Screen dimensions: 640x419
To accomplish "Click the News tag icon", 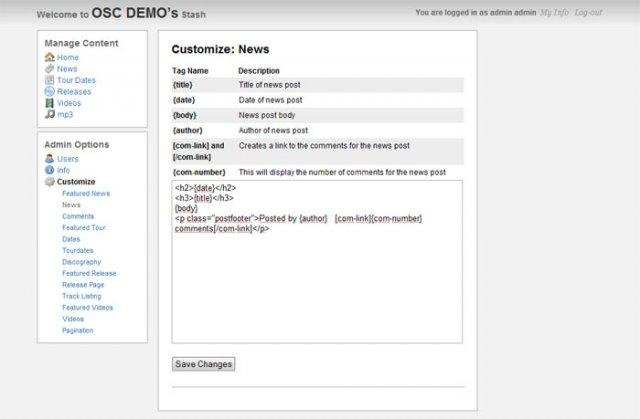I will tap(49, 69).
